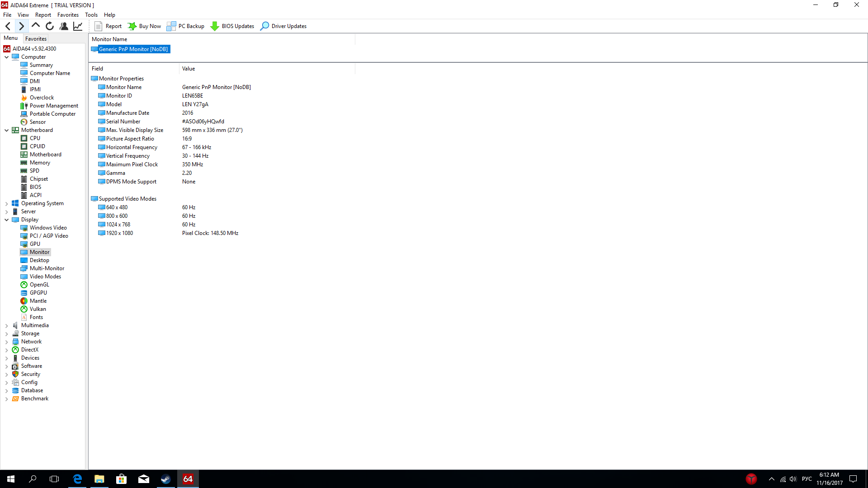Open the Windows Start menu
Viewport: 868px width, 488px height.
tap(11, 479)
